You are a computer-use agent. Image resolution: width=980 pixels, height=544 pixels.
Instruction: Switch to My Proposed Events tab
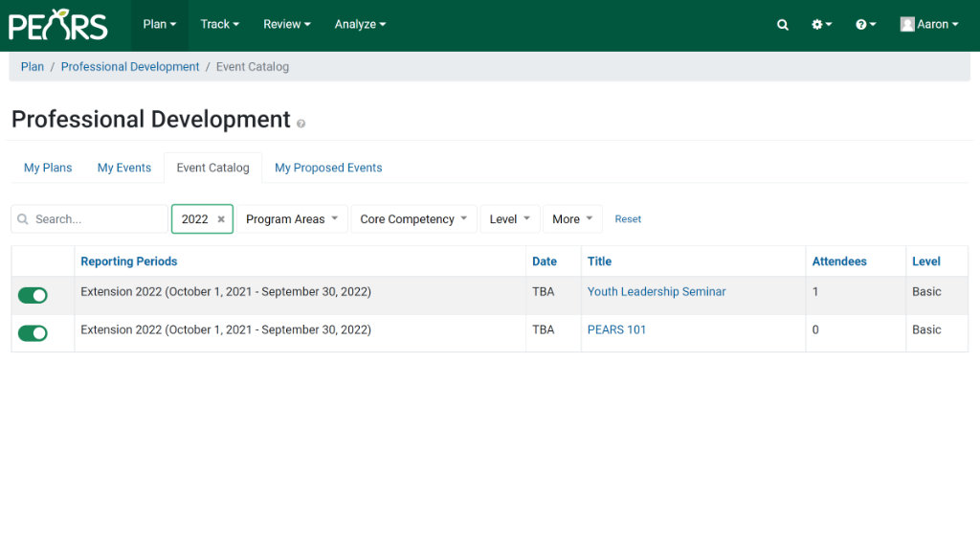coord(328,168)
